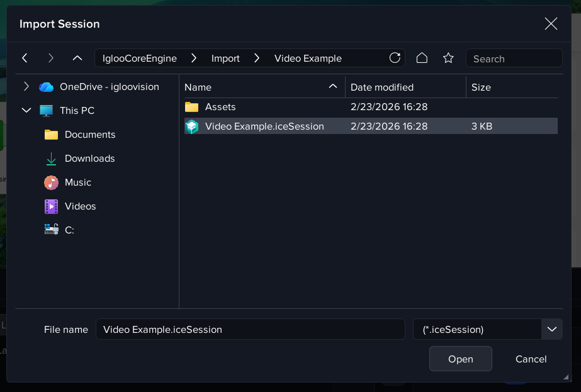The height and width of the screenshot is (392, 581).
Task: Select the Video Example.iceSession file icon
Action: click(x=192, y=126)
